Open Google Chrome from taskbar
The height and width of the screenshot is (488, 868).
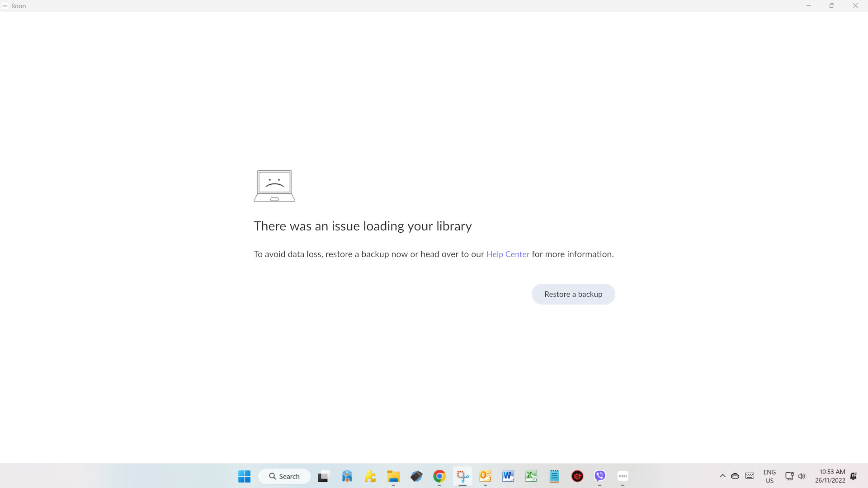[x=439, y=476]
